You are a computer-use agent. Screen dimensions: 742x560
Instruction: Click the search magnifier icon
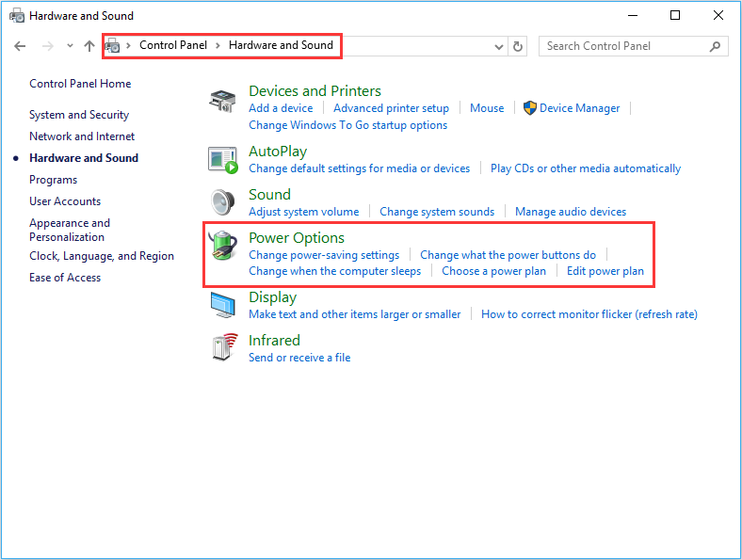coord(715,46)
